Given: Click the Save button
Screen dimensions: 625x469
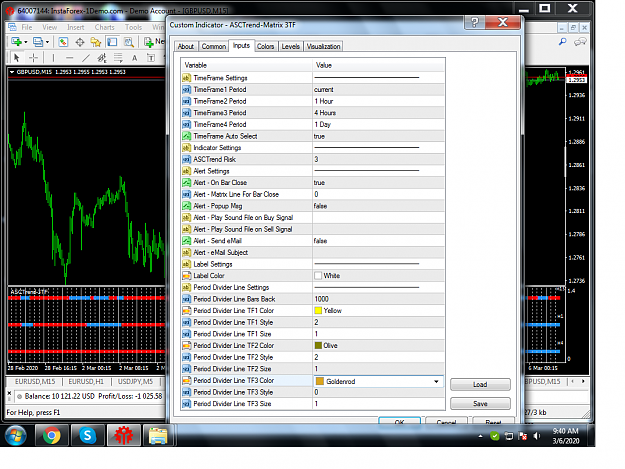Looking at the screenshot, I should pyautogui.click(x=480, y=404).
